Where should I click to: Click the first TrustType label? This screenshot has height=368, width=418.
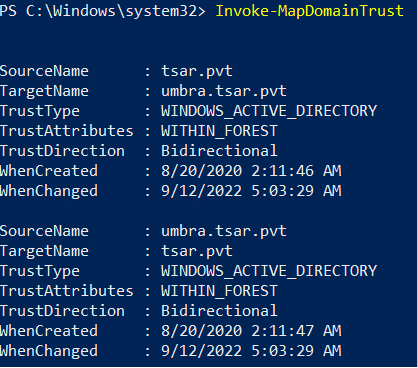pos(40,112)
